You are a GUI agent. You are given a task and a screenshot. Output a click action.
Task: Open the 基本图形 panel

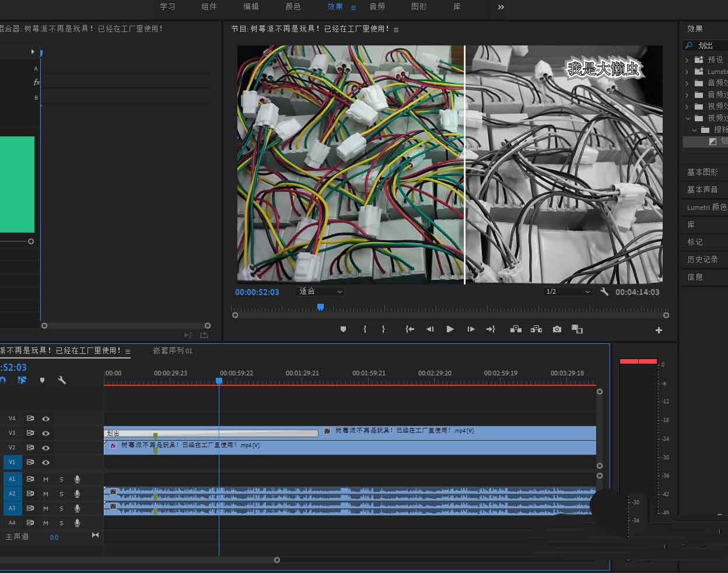[702, 172]
